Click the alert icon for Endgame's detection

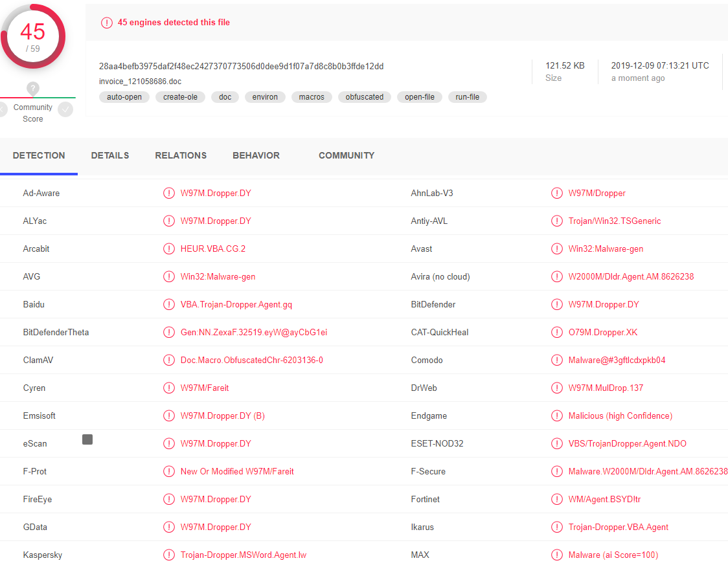point(556,415)
